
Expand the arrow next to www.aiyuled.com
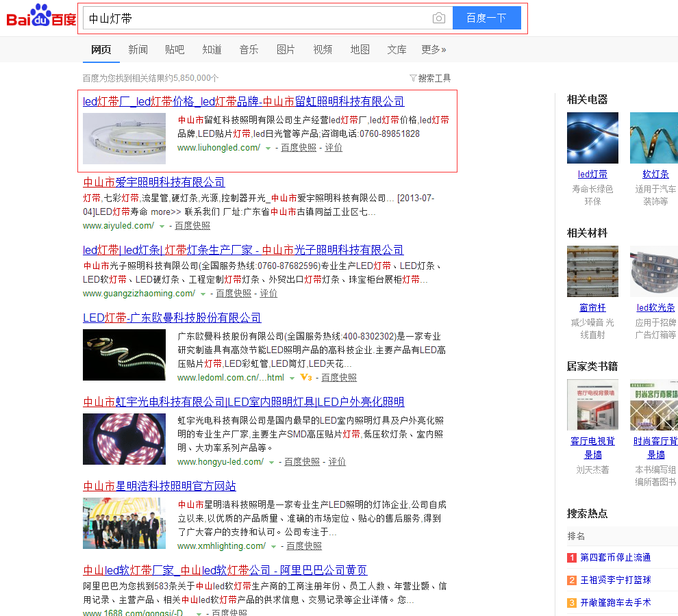click(x=162, y=226)
